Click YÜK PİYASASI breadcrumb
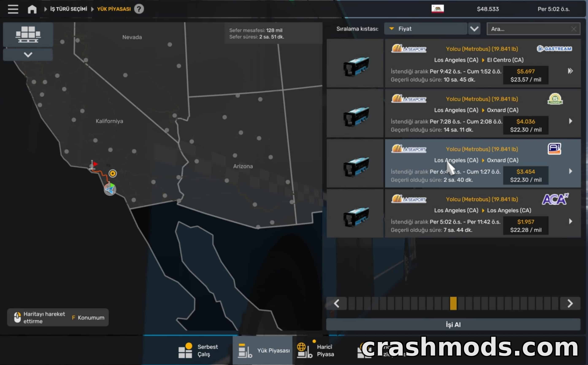The image size is (588, 365). pos(114,9)
